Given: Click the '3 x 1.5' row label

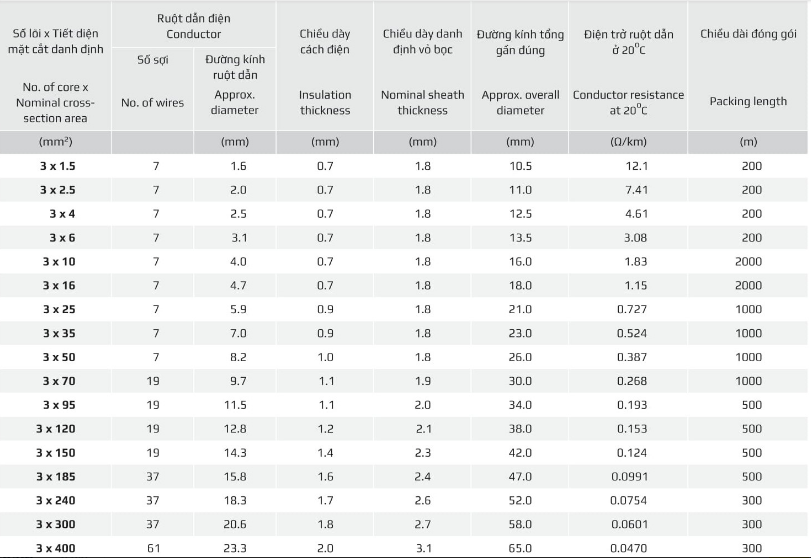Looking at the screenshot, I should [x=58, y=166].
